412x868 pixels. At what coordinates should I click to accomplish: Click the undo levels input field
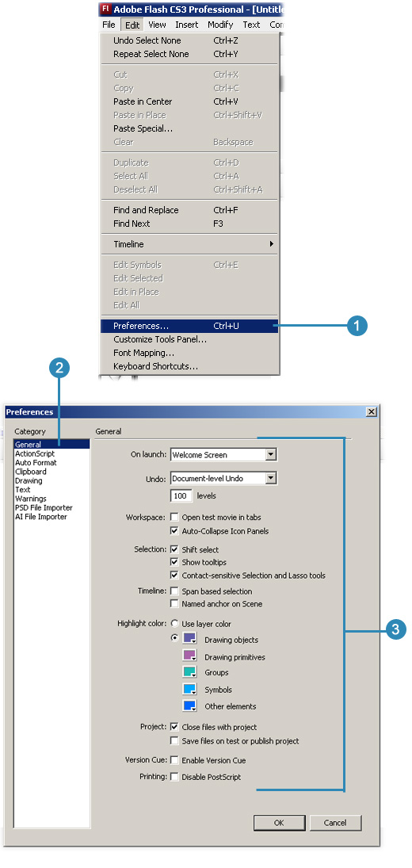(x=181, y=496)
